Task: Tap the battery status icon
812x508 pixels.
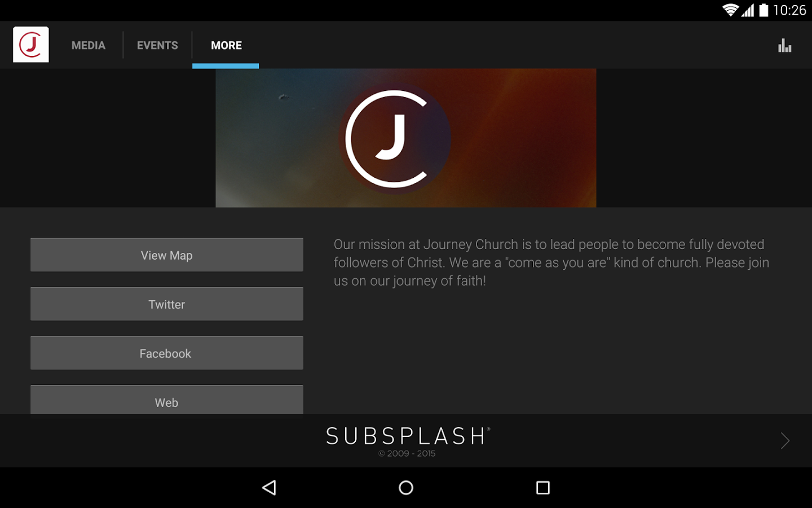Action: 764,10
